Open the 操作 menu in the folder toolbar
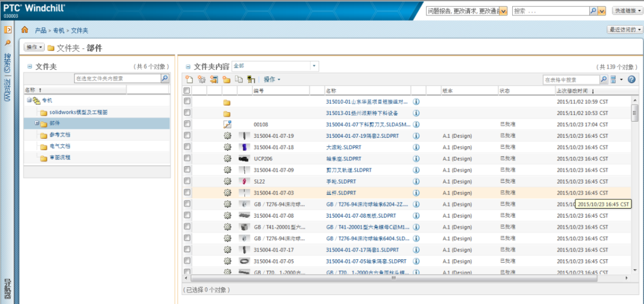644x304 pixels. tap(272, 79)
